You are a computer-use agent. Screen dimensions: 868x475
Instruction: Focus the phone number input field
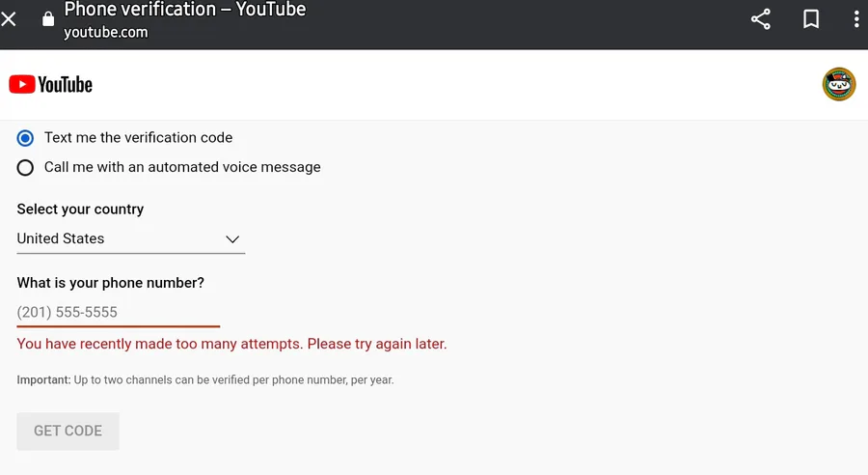click(119, 312)
